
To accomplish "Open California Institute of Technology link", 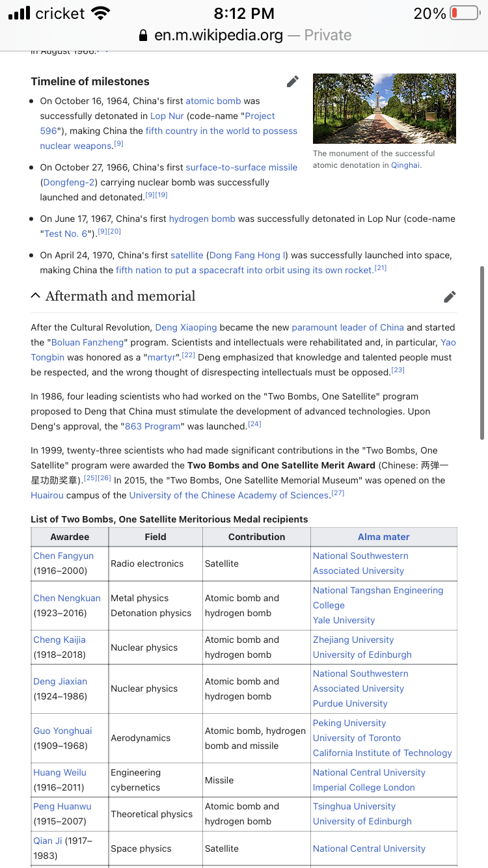I will tap(383, 753).
